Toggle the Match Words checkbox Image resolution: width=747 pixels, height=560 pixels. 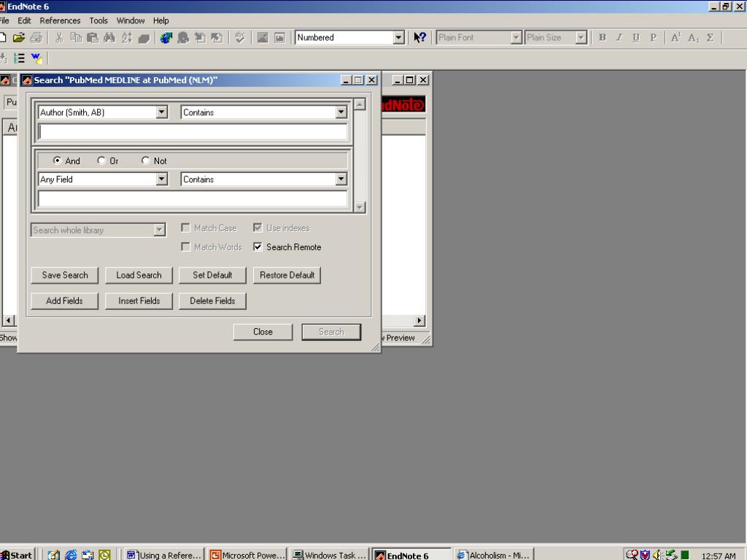pyautogui.click(x=186, y=246)
